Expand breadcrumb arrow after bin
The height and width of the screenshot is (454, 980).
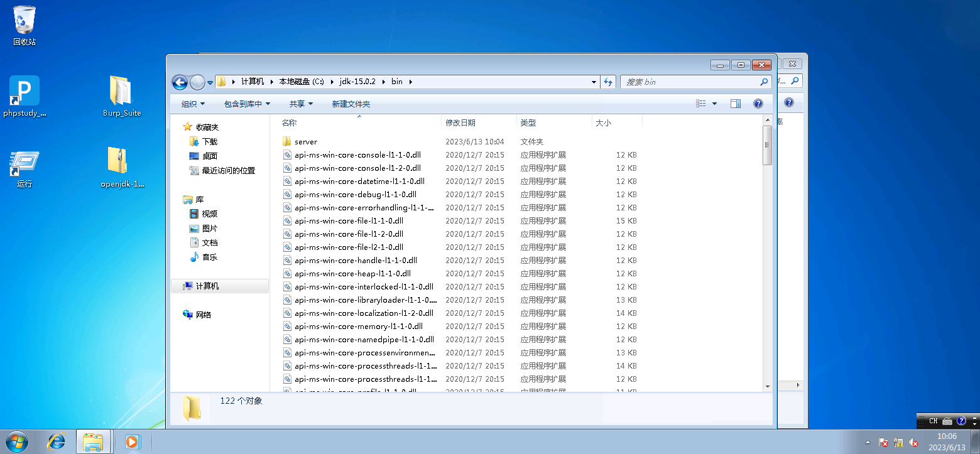click(x=410, y=82)
